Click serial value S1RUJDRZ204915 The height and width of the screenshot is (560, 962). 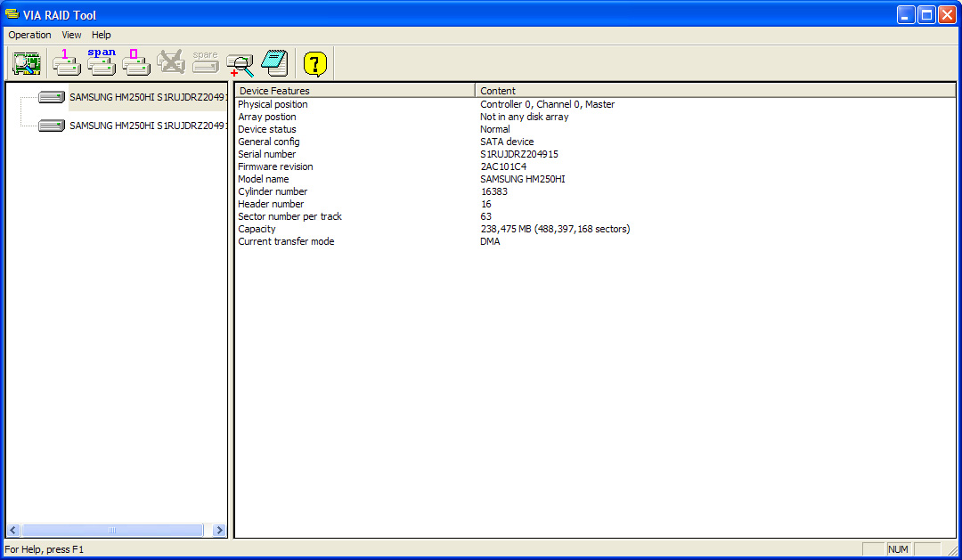tap(519, 154)
